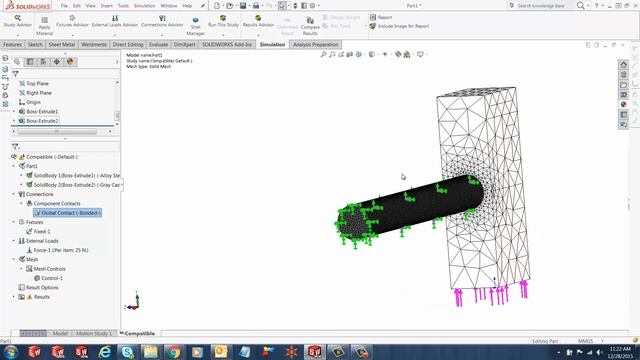Select Control-1 mesh control
The width and height of the screenshot is (640, 360).
pos(48,278)
